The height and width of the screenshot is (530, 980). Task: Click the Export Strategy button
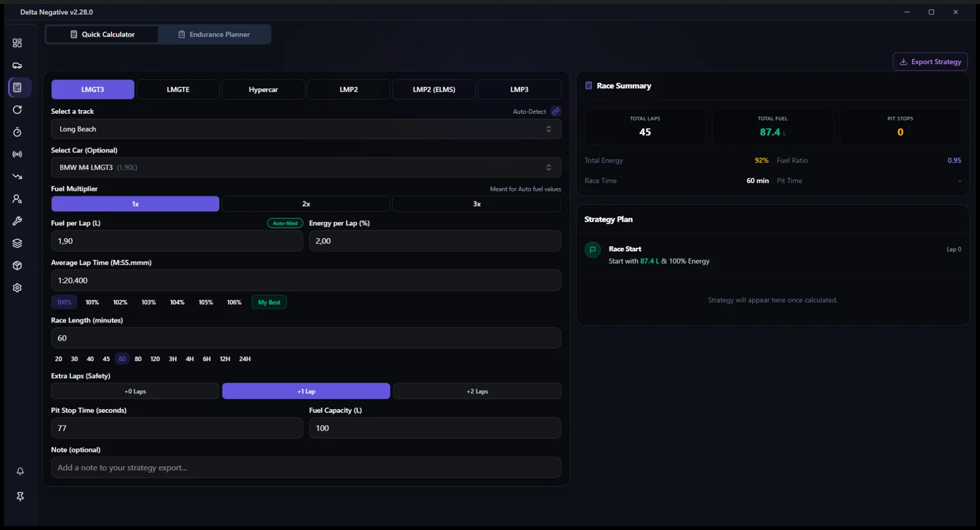[930, 62]
